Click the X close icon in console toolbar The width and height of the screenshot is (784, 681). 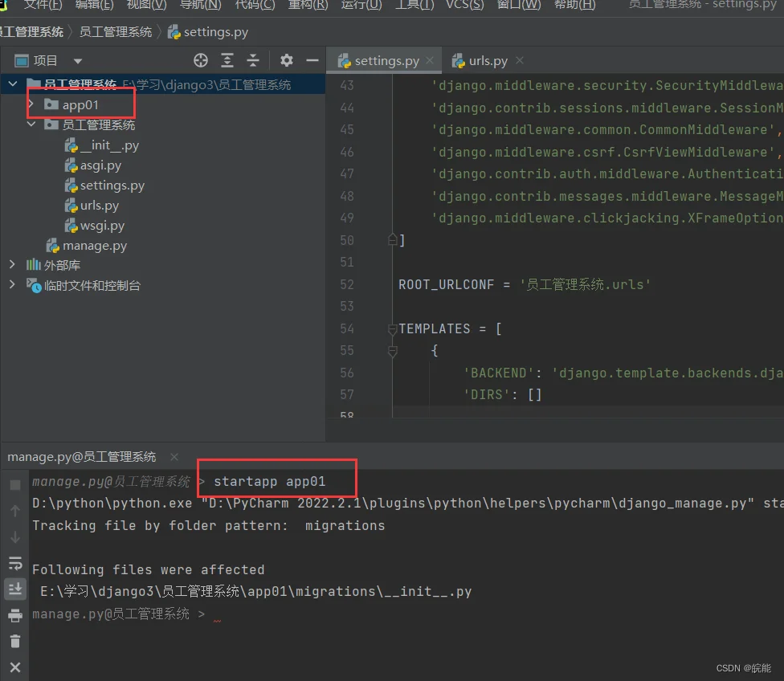click(15, 667)
